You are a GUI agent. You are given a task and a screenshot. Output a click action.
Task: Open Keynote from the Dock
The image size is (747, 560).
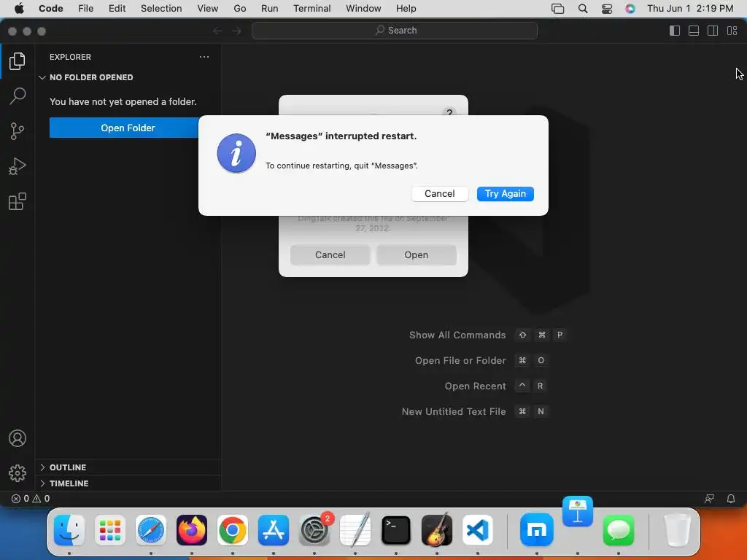[578, 511]
